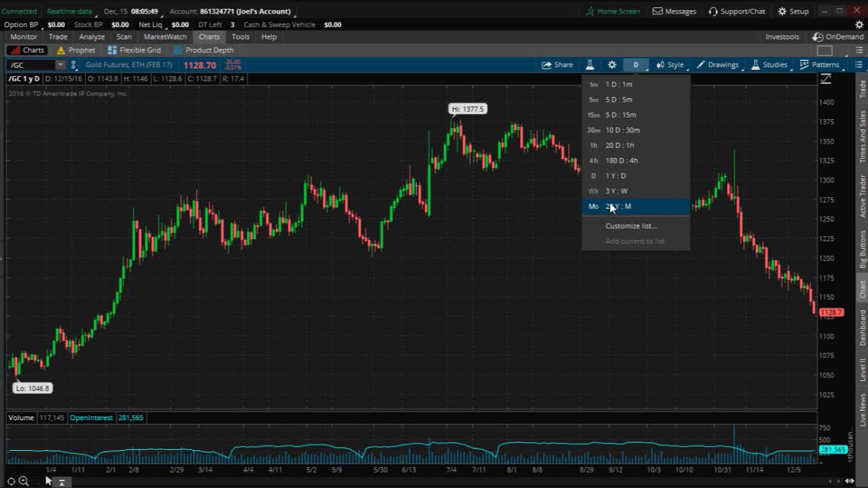Click the Hi: 1377.5 price bubble
The width and height of the screenshot is (868, 488).
pos(468,109)
